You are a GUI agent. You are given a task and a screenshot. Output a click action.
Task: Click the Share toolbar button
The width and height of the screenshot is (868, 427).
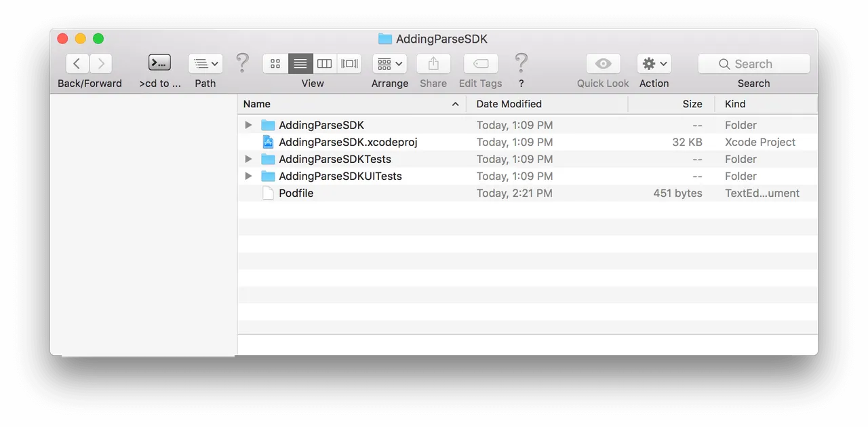[x=433, y=64]
